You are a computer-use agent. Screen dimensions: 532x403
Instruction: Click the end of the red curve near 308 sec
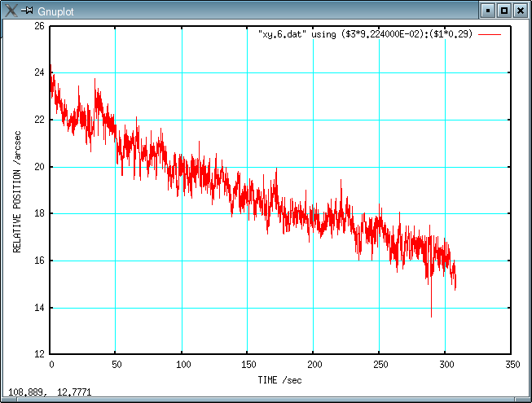[455, 283]
